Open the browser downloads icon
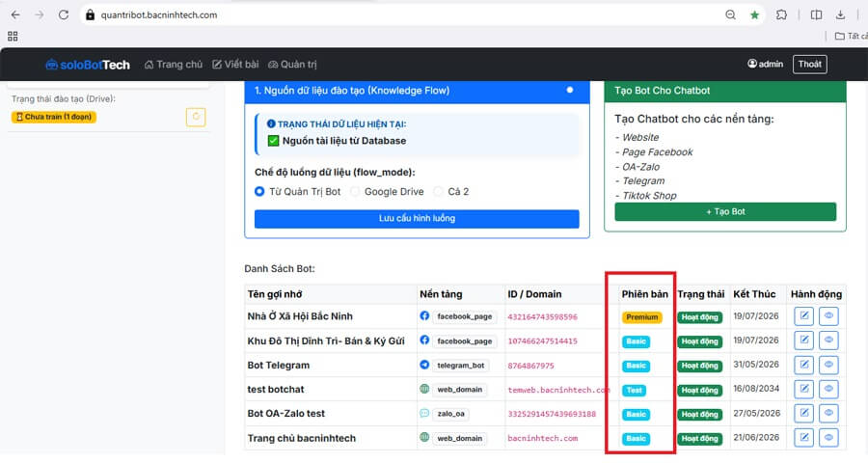 [840, 15]
